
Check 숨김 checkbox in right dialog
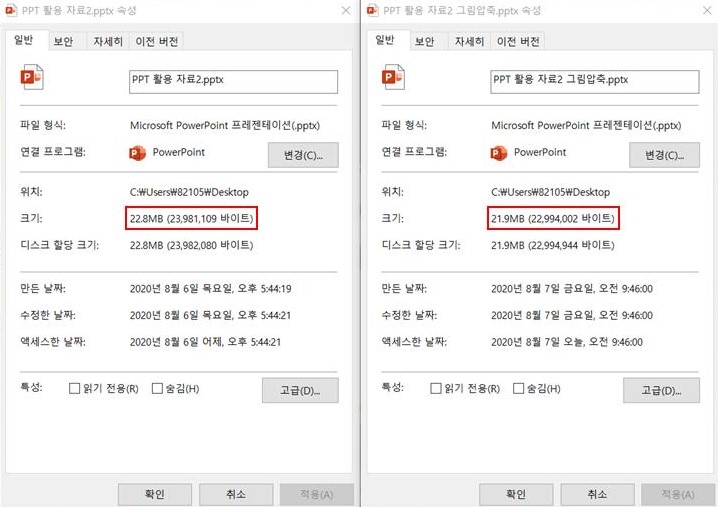[519, 388]
